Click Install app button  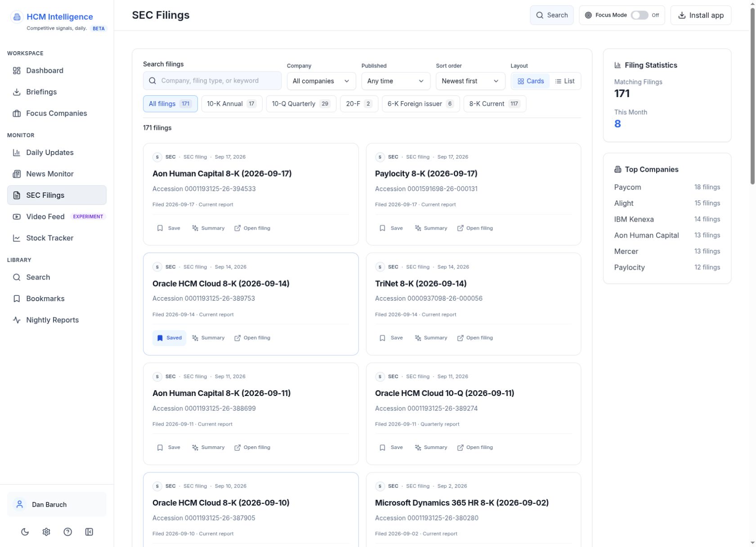click(x=701, y=15)
